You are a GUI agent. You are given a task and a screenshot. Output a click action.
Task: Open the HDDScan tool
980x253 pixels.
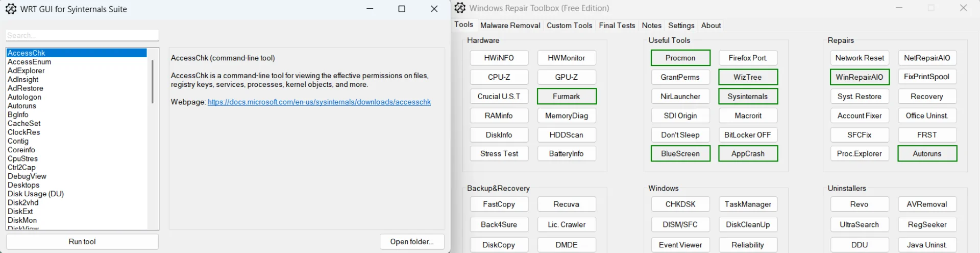[x=566, y=135]
